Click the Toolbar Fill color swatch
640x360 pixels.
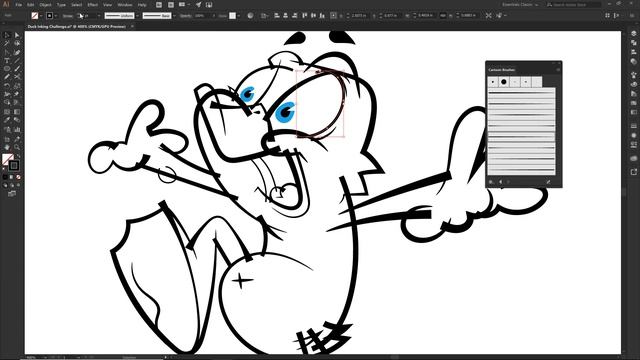click(x=7, y=159)
